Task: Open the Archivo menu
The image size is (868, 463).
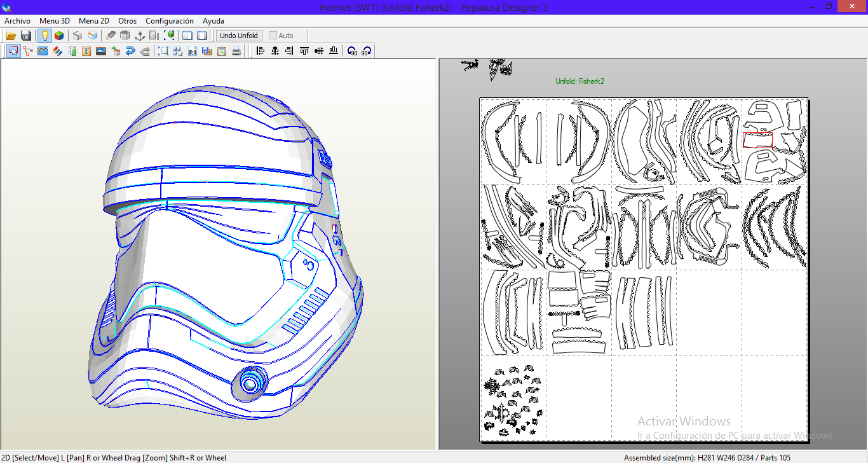Action: pyautogui.click(x=18, y=21)
